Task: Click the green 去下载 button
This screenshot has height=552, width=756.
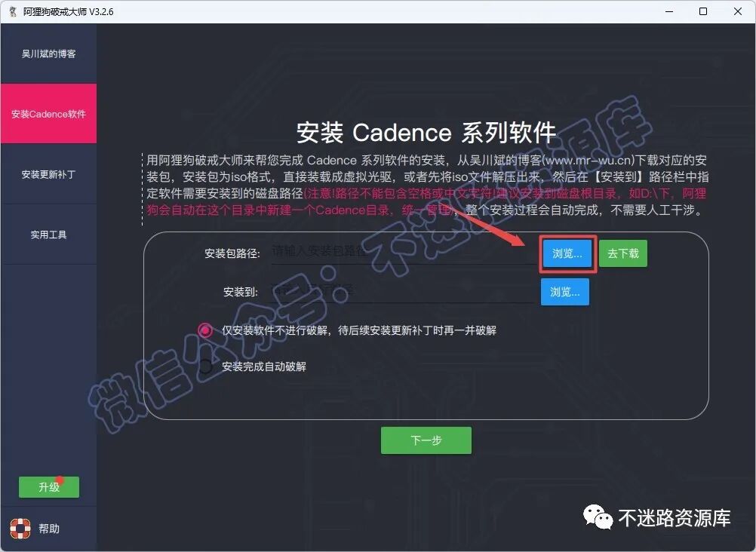Action: coord(623,253)
